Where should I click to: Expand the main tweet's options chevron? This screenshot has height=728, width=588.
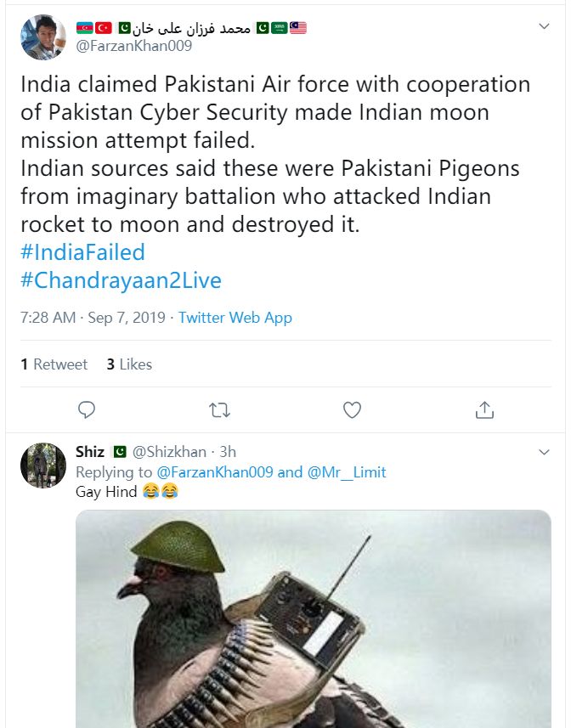(x=545, y=27)
